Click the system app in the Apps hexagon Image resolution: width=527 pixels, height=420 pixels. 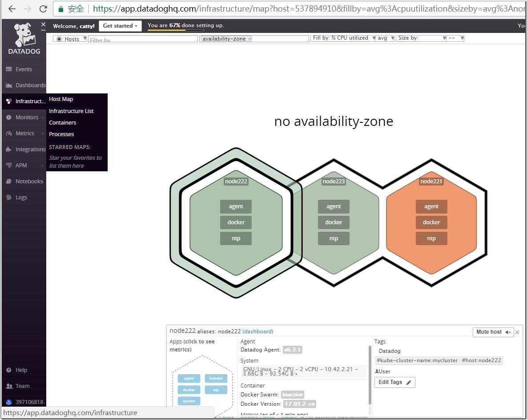click(x=189, y=401)
